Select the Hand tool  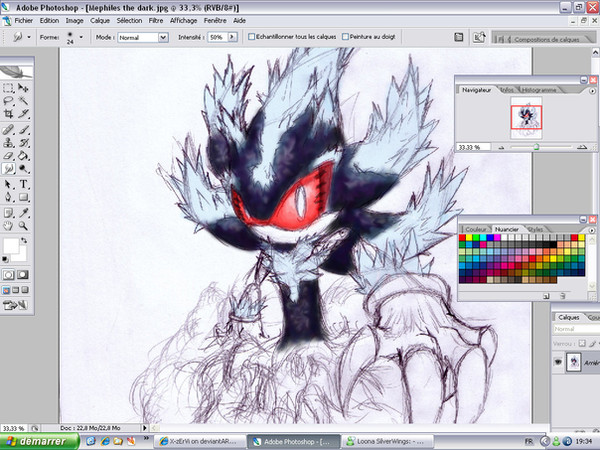point(8,226)
